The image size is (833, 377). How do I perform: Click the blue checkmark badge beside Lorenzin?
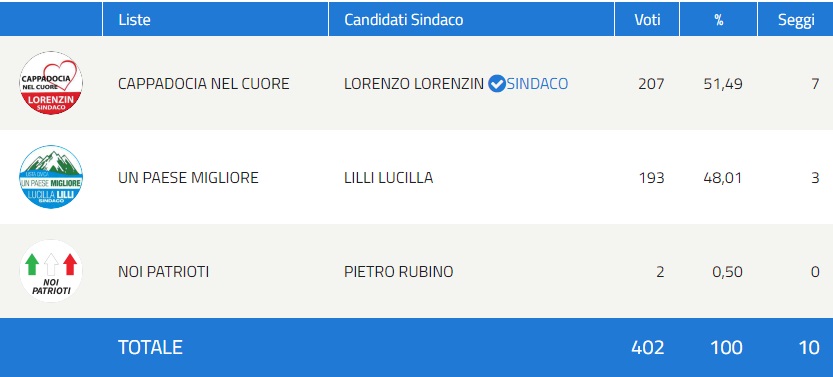click(x=497, y=83)
